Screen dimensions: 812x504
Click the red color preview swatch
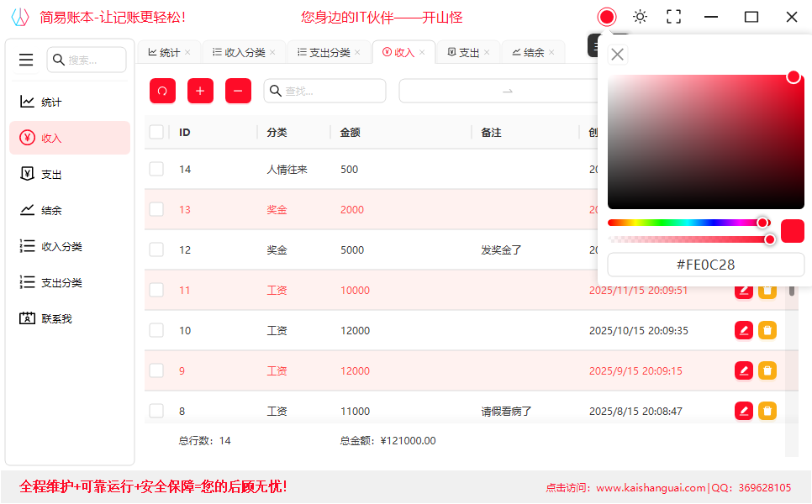click(x=793, y=231)
